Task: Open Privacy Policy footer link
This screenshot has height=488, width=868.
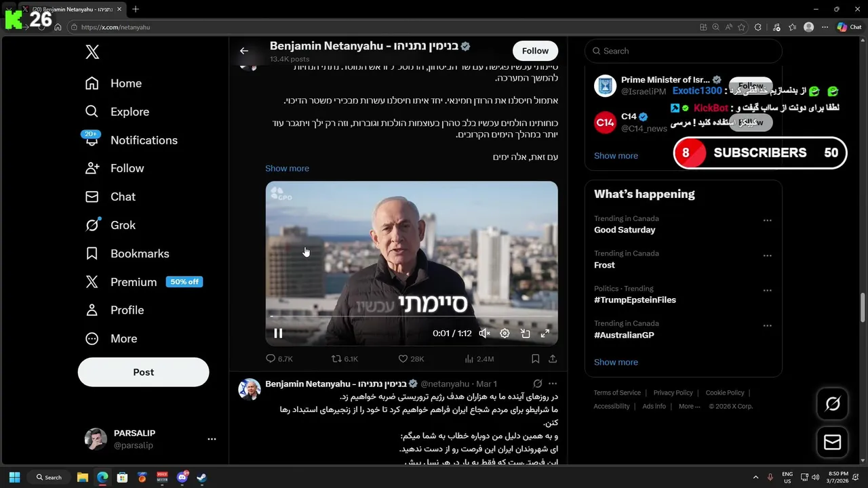Action: tap(673, 392)
